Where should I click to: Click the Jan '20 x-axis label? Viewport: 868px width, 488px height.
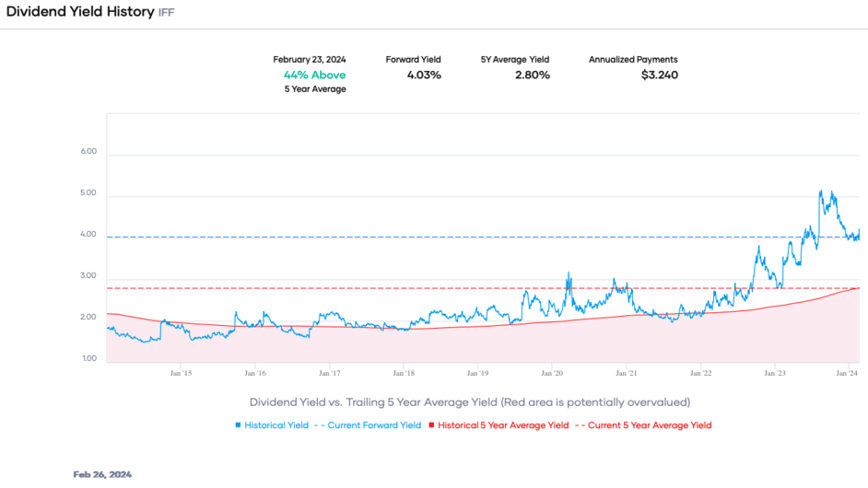pos(552,374)
